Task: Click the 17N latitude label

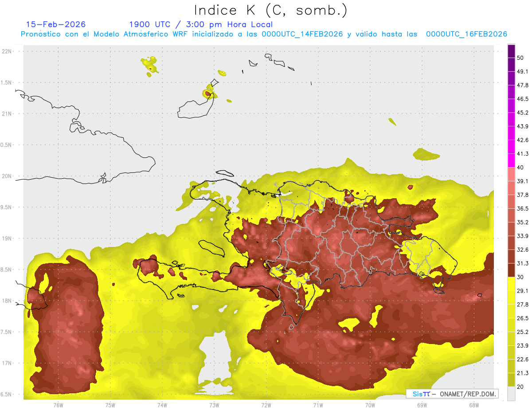Action: pos(7,363)
